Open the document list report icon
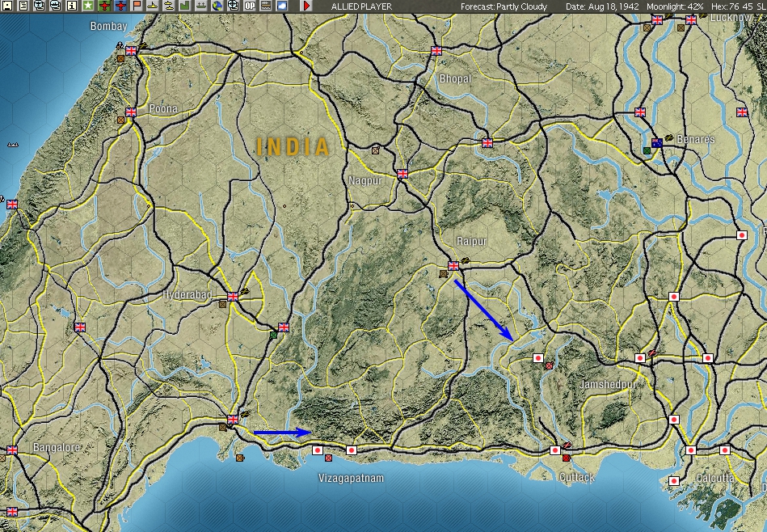 (x=23, y=6)
